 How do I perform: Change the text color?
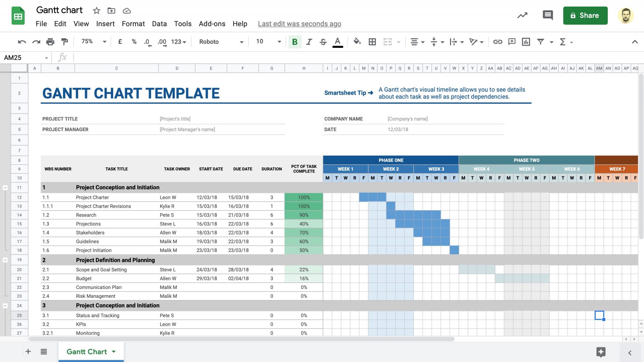pos(337,42)
